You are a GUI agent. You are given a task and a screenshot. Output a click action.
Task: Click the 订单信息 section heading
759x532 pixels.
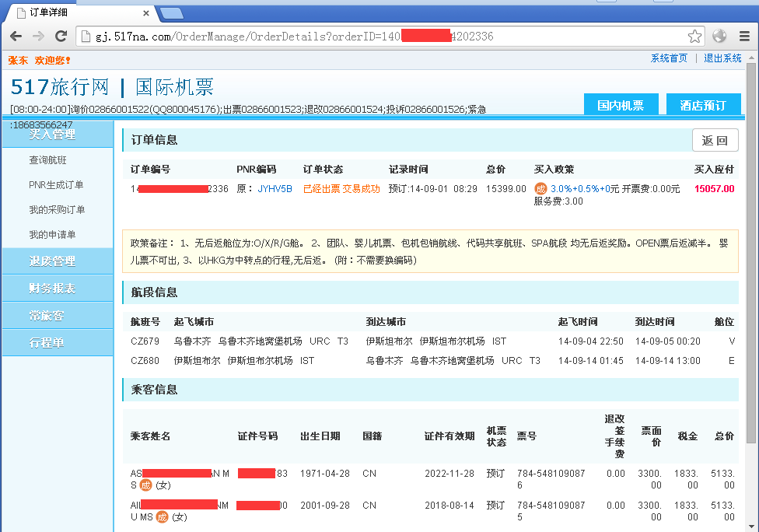[x=155, y=140]
